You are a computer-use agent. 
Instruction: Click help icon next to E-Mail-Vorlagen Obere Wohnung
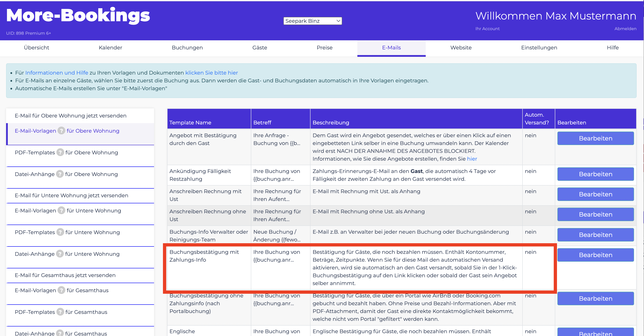click(x=61, y=131)
